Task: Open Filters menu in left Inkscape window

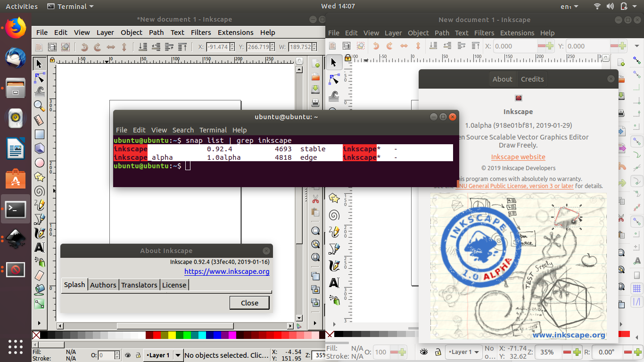Action: 201,32
